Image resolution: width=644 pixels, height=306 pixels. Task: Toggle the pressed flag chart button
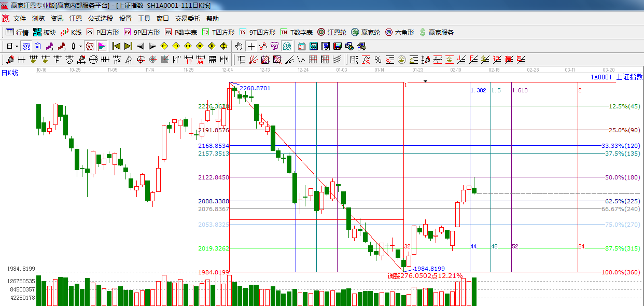click(x=102, y=46)
